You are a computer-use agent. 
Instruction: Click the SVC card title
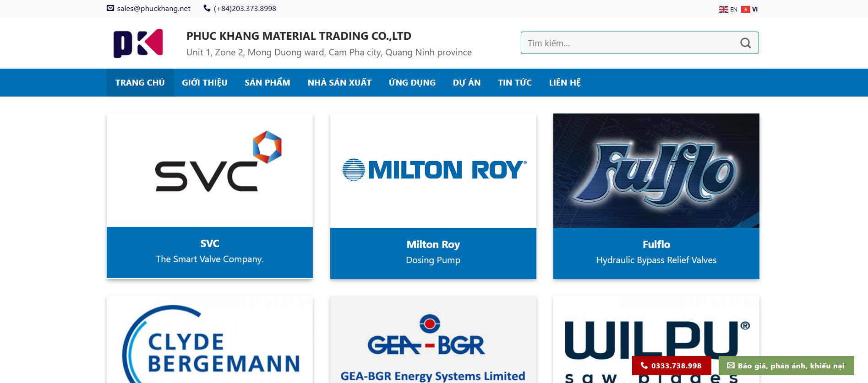click(x=210, y=243)
